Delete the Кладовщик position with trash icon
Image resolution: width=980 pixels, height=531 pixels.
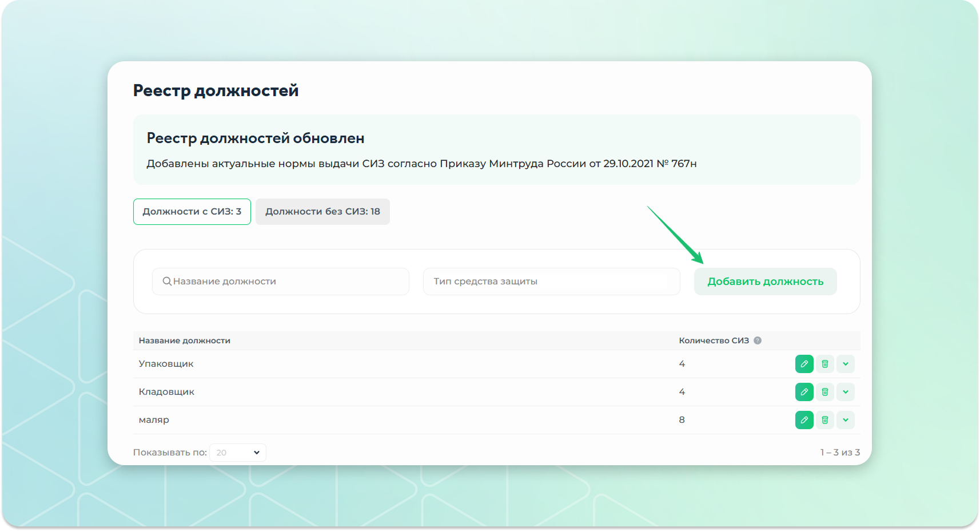pyautogui.click(x=824, y=392)
